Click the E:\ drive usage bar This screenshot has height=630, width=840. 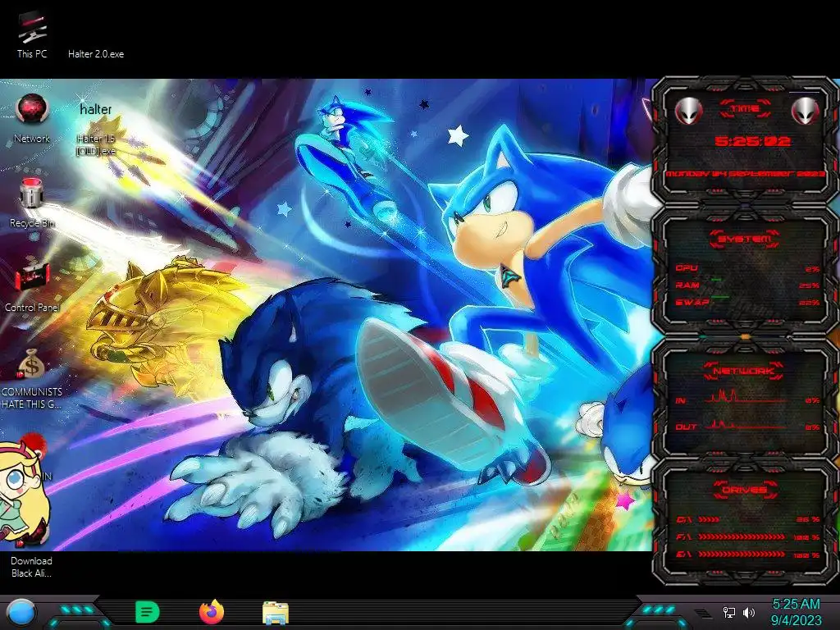(x=742, y=555)
